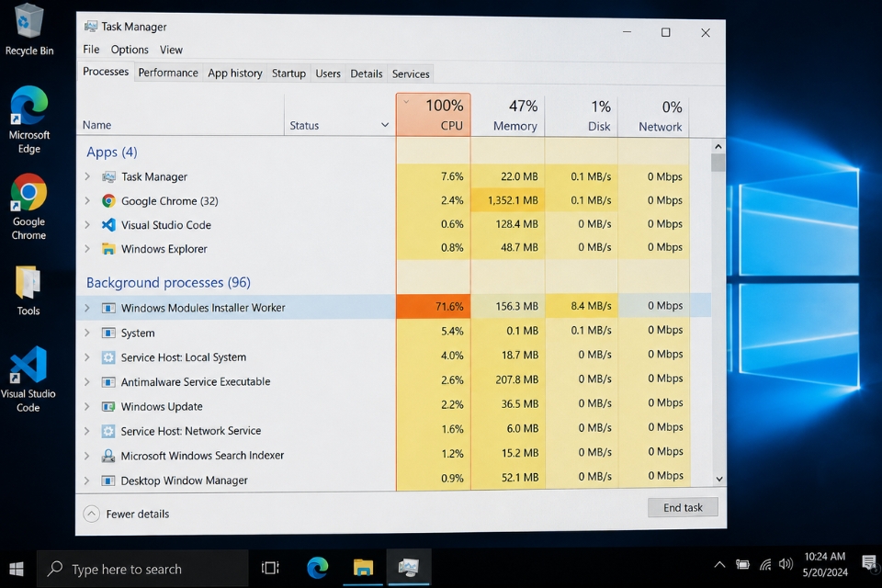This screenshot has width=882, height=588.
Task: Open the clock showing 10:24 AM
Action: [825, 564]
